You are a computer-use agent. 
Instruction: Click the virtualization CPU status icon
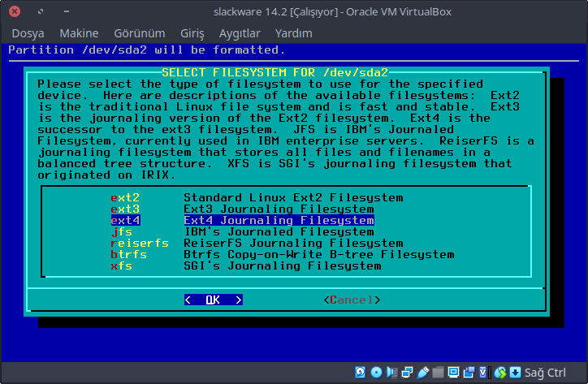click(x=485, y=373)
